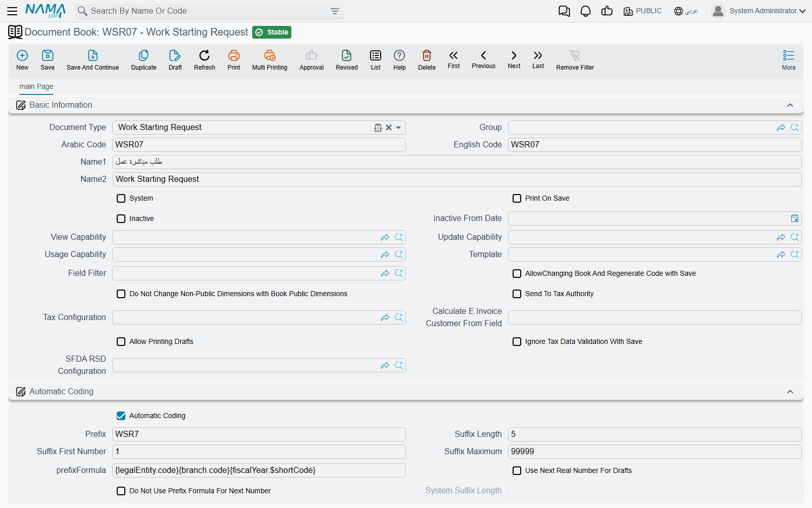Open calendar for Inactive From Date
This screenshot has width=812, height=508.
tap(795, 218)
